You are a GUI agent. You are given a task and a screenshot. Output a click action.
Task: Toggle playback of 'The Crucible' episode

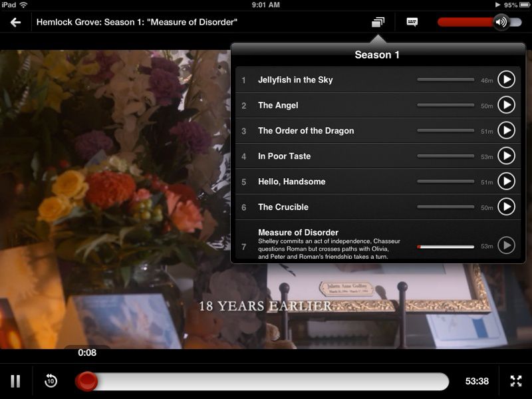click(x=507, y=207)
